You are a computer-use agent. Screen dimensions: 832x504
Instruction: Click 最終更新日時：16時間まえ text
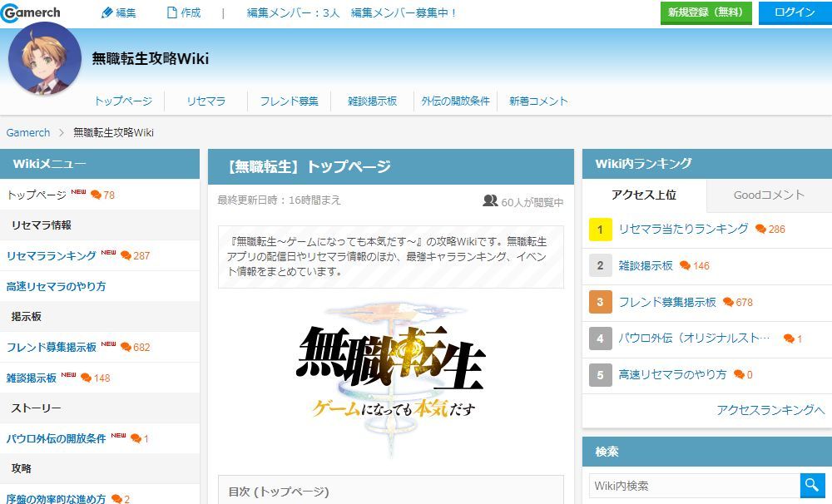[x=279, y=200]
